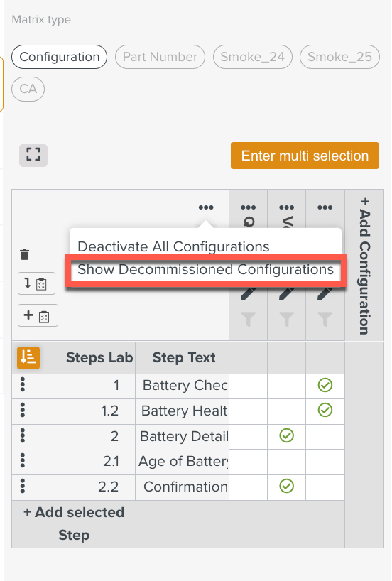The image size is (392, 581).
Task: Choose Show Decommissioned Configurations
Action: click(206, 270)
